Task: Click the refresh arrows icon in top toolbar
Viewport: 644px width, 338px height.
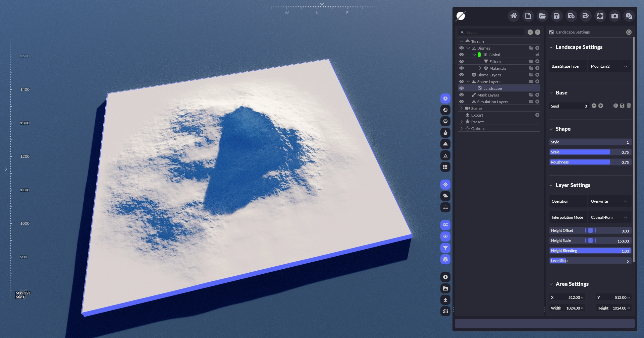Action: point(600,16)
